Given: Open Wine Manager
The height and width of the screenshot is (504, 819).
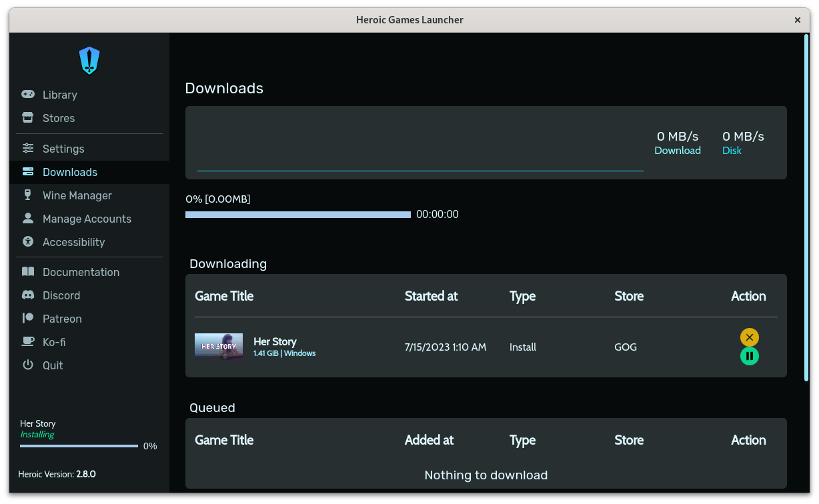Looking at the screenshot, I should click(x=89, y=195).
